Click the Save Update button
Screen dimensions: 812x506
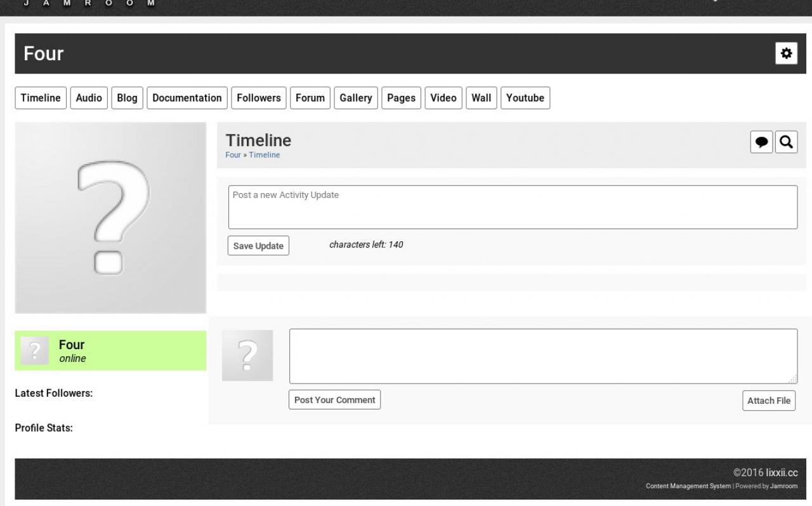pyautogui.click(x=258, y=246)
